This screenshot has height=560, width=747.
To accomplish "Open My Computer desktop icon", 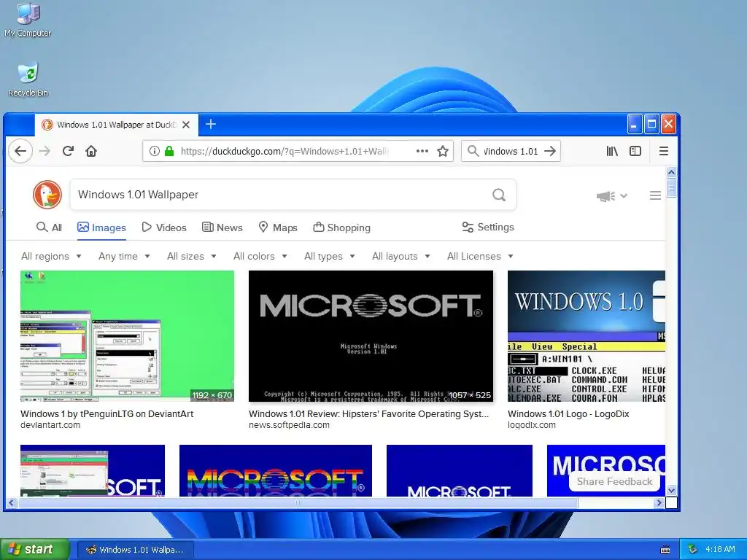I will pos(28,20).
